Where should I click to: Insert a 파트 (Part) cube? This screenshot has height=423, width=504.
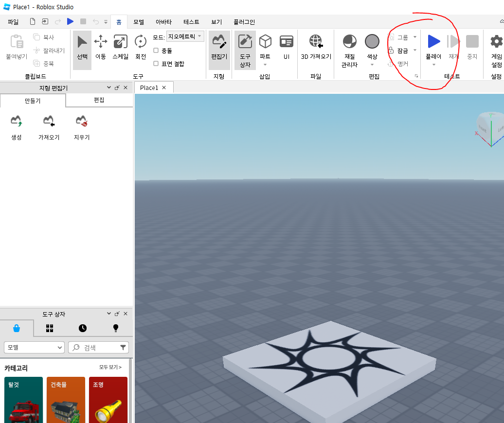[x=265, y=47]
